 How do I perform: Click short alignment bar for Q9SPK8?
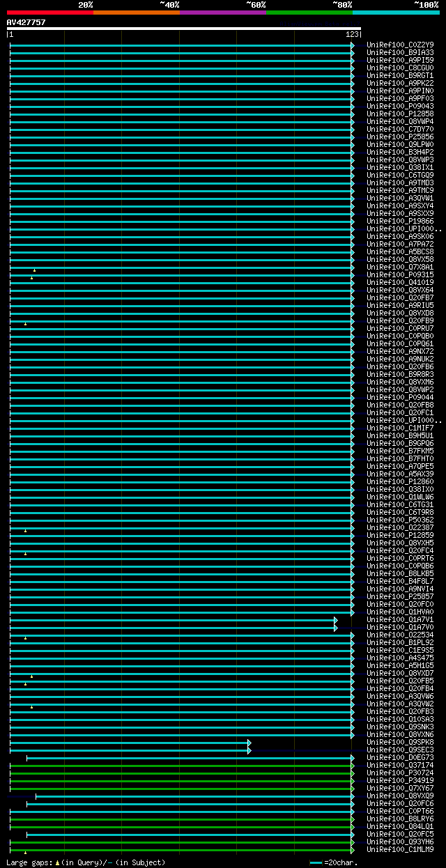[130, 743]
